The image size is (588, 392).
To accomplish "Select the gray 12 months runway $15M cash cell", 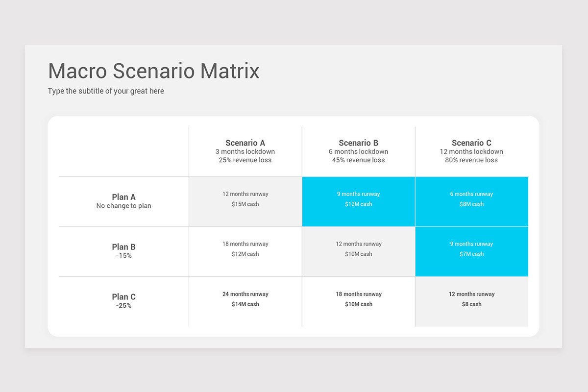I will 245,201.
